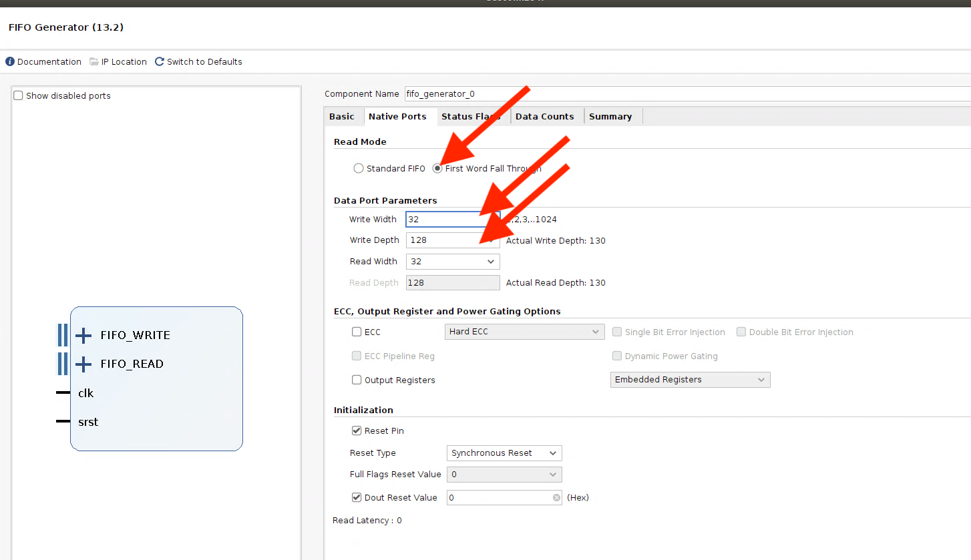Select the Standard FIFO read mode

coord(359,168)
